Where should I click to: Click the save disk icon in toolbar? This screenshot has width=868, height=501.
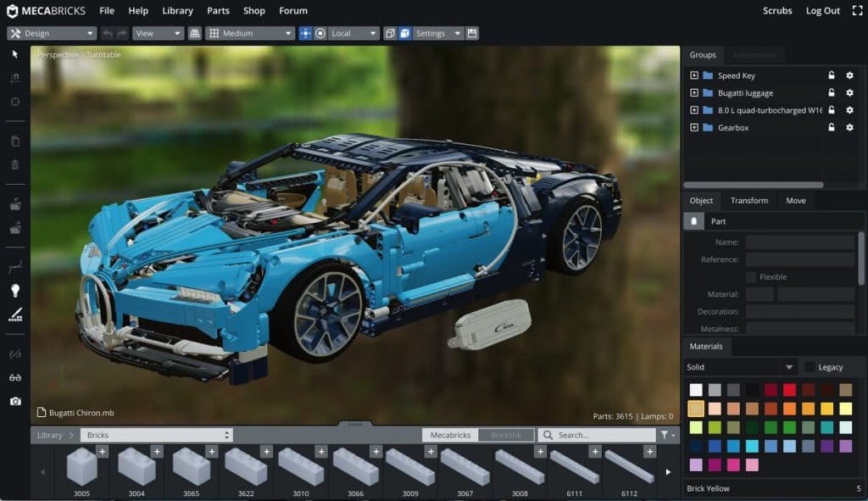pos(472,34)
